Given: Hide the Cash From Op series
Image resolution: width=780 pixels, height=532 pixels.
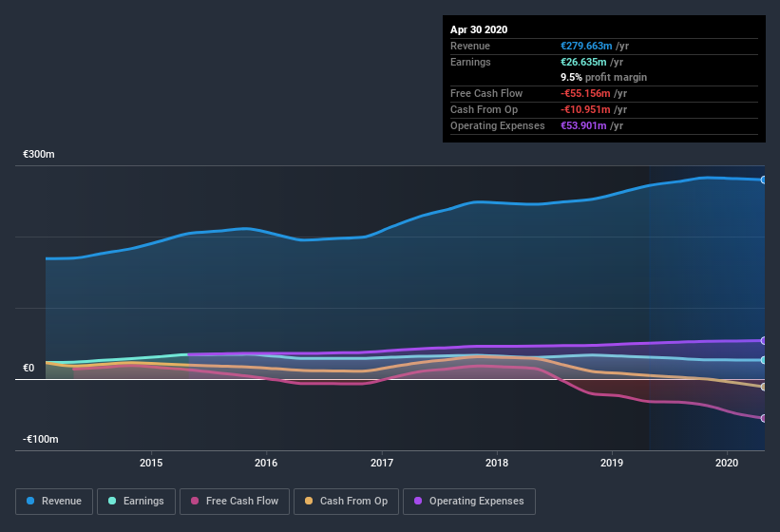Looking at the screenshot, I should (x=346, y=501).
